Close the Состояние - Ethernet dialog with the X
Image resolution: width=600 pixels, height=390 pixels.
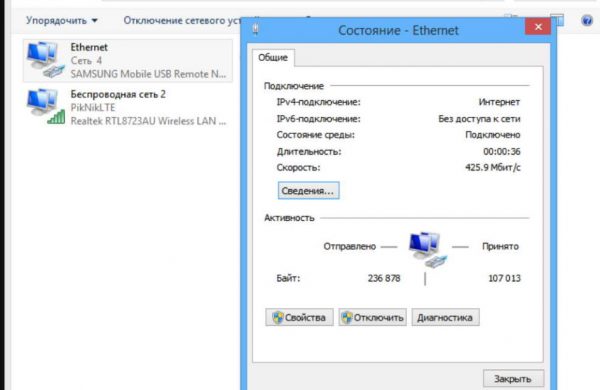[538, 27]
